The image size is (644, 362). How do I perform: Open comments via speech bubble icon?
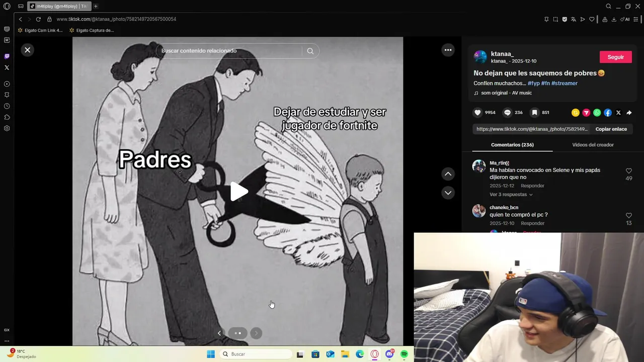pos(507,113)
